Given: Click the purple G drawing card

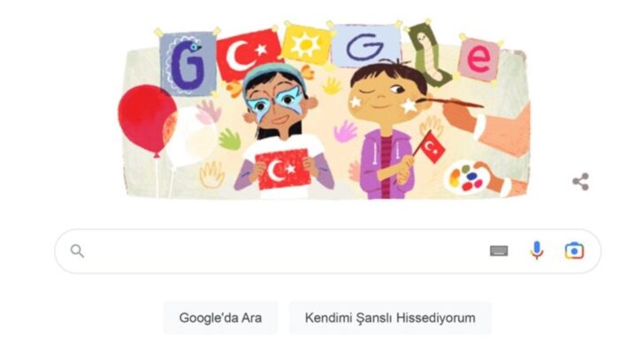Looking at the screenshot, I should point(188,64).
